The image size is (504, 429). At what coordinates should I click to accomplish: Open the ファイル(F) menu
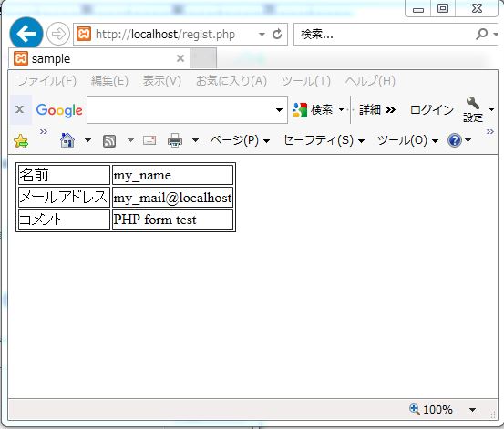coord(46,81)
